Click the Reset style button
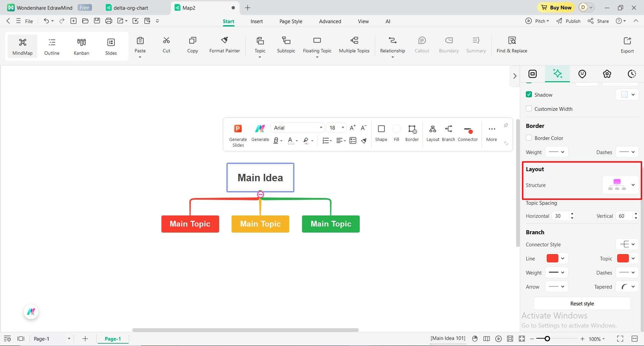The image size is (644, 346). coord(582,303)
